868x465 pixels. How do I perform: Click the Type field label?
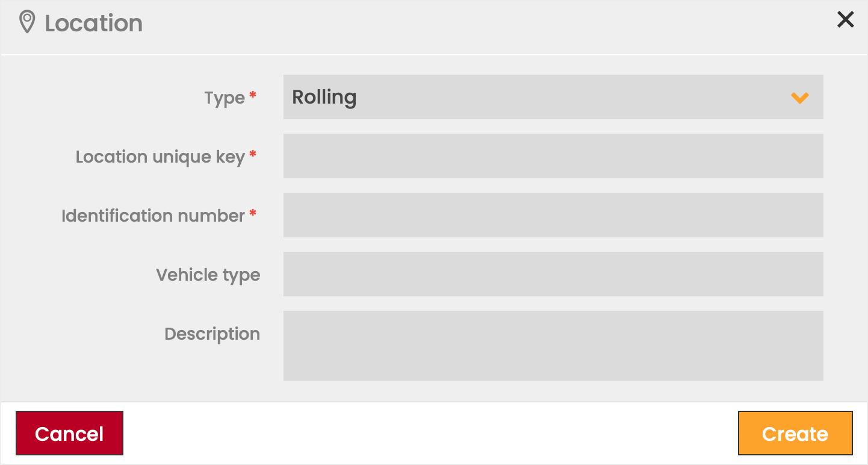point(224,98)
